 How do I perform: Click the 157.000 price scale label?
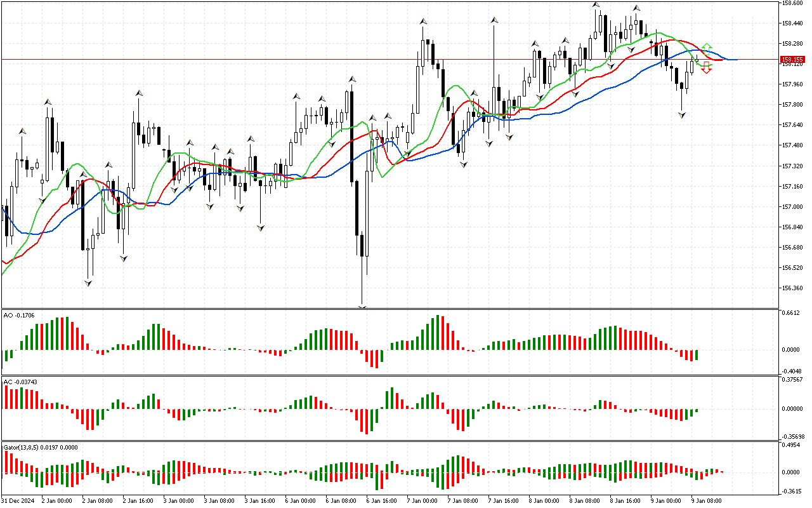[x=792, y=207]
